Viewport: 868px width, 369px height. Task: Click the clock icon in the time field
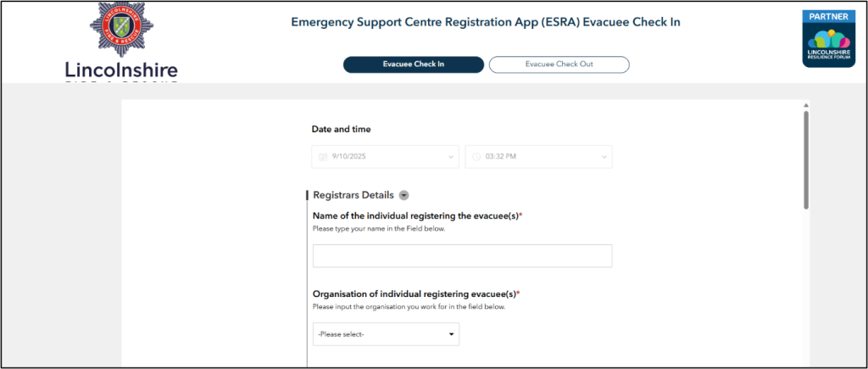pos(476,157)
